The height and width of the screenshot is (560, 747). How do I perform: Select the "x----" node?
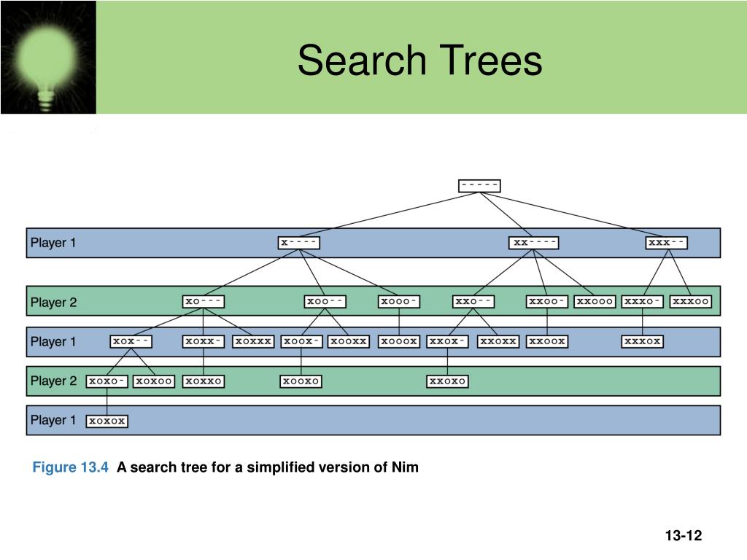pos(298,243)
